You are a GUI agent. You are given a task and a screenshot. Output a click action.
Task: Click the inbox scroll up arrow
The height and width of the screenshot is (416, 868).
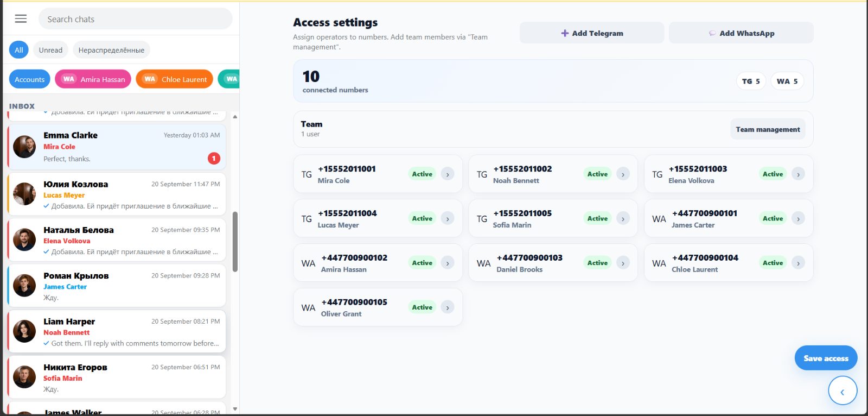pyautogui.click(x=235, y=116)
